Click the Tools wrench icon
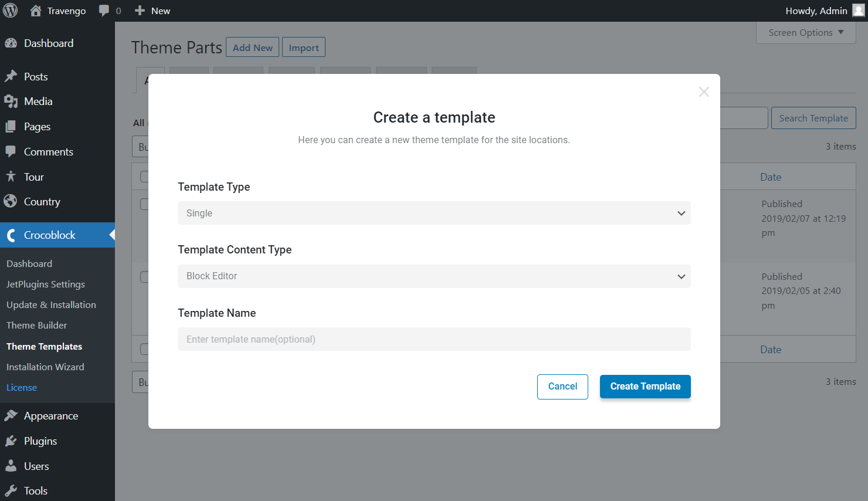The width and height of the screenshot is (868, 501). click(11, 491)
